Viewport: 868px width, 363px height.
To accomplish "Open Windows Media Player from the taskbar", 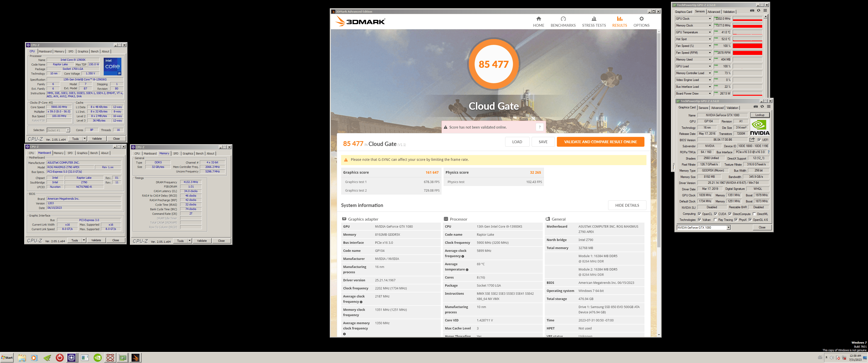I will (34, 358).
